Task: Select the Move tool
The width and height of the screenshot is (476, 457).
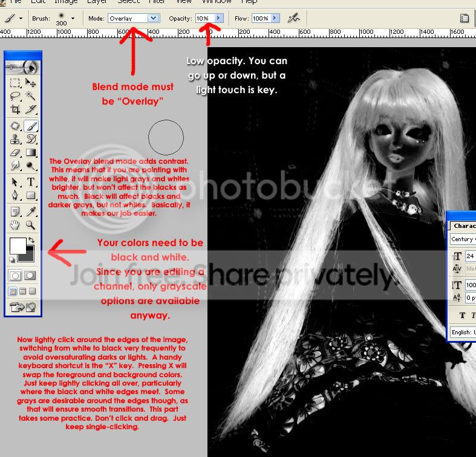Action: (x=31, y=83)
